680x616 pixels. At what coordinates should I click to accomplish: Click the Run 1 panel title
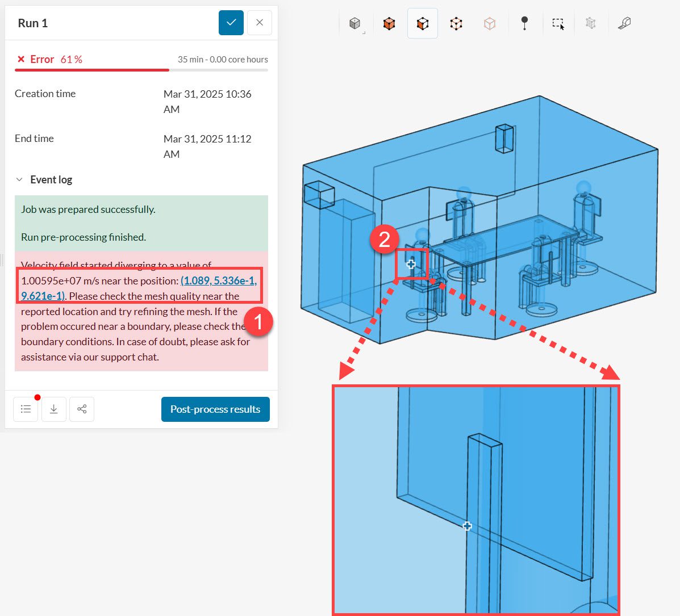[x=33, y=23]
